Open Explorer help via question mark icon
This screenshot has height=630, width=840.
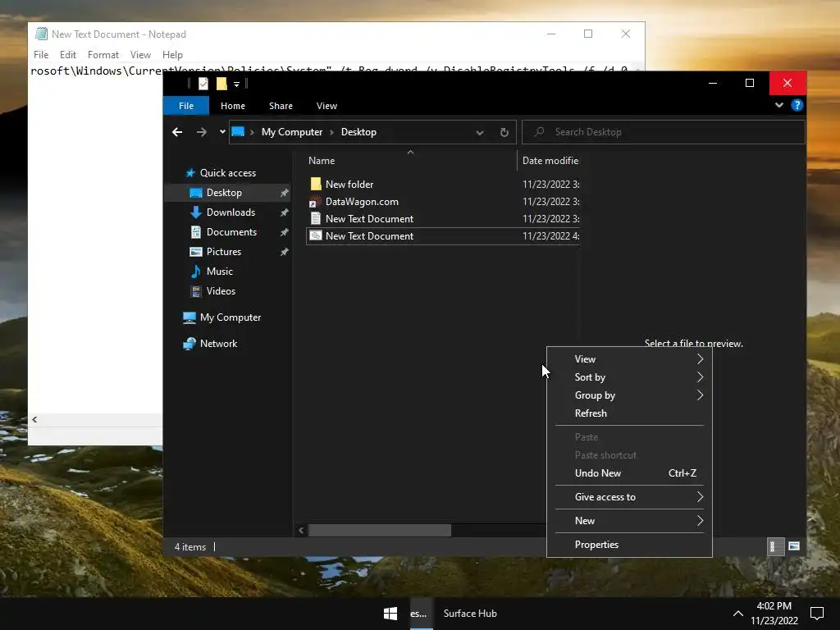coord(797,105)
